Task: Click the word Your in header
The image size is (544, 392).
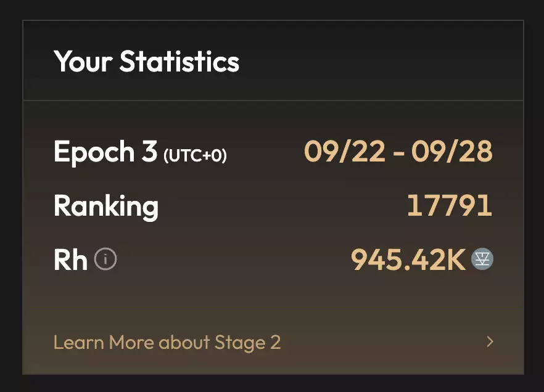Action: 83,62
